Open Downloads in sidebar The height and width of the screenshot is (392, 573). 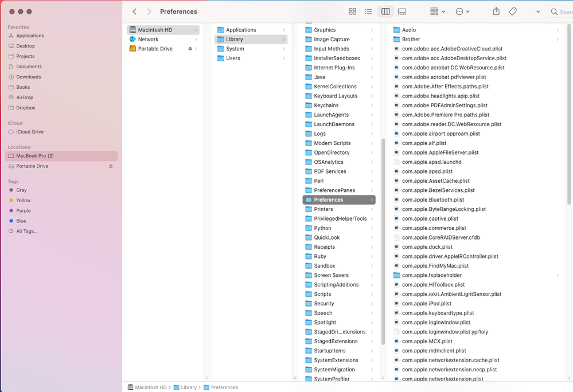coord(29,77)
